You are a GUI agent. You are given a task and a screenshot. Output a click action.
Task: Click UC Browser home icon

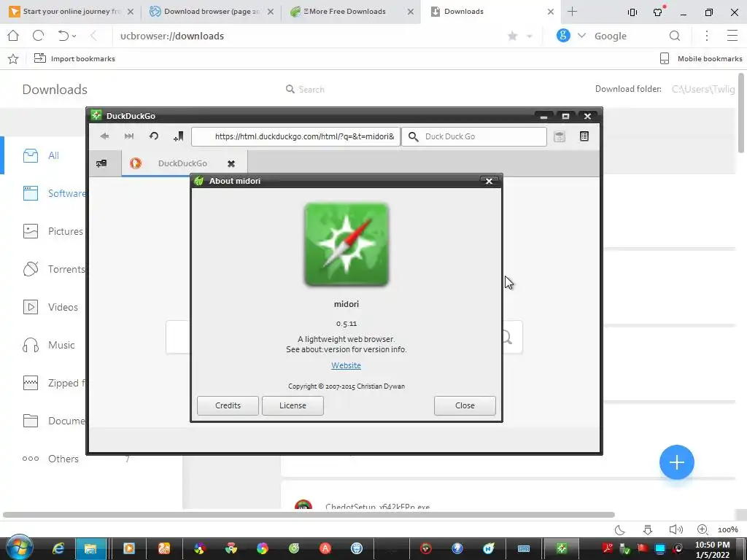click(13, 36)
